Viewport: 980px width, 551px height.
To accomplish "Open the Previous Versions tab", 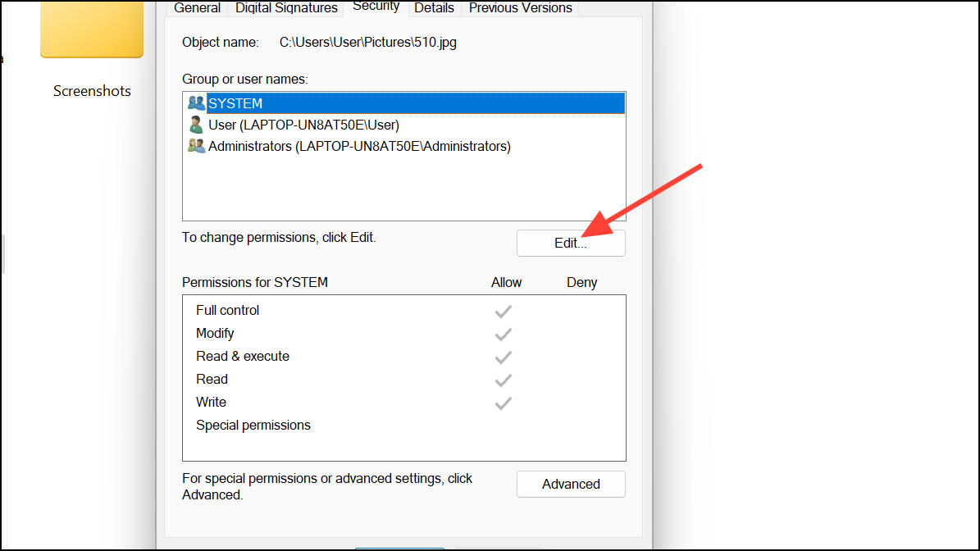I will pyautogui.click(x=521, y=8).
